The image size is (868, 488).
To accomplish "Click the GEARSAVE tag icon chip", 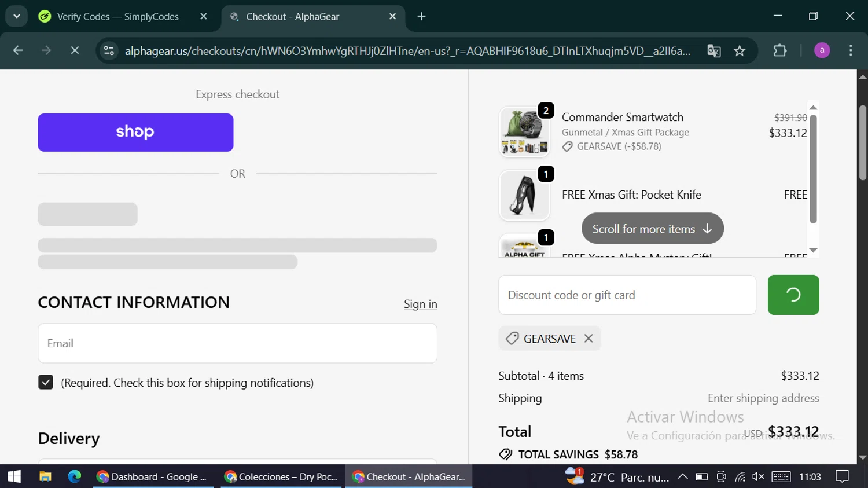I will tap(512, 339).
